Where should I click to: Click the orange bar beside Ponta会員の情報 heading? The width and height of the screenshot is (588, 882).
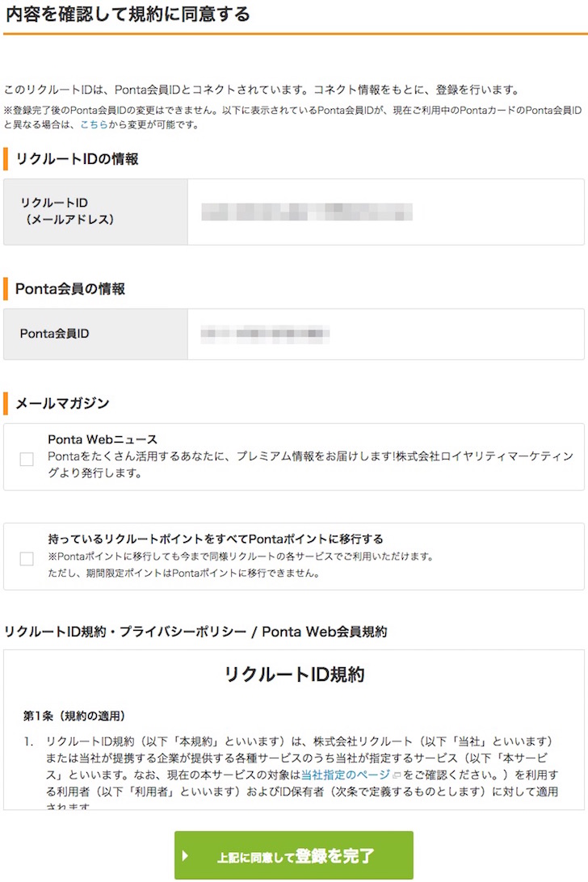[6, 288]
